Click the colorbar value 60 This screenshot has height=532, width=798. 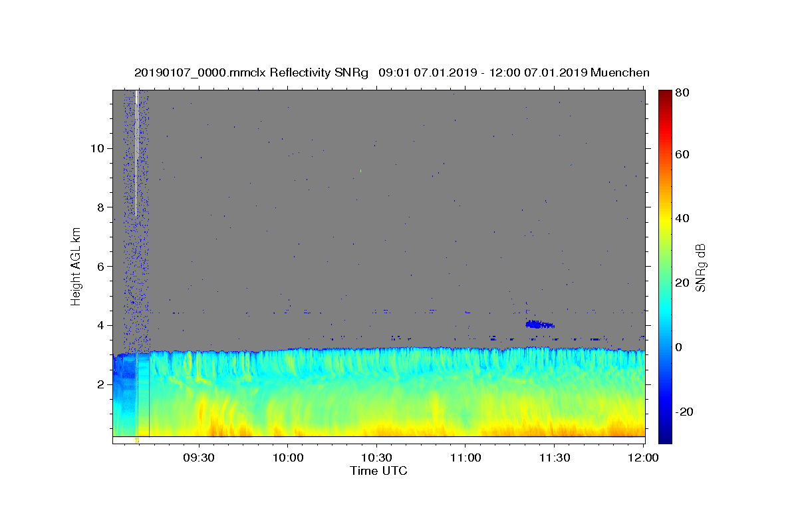tap(682, 154)
